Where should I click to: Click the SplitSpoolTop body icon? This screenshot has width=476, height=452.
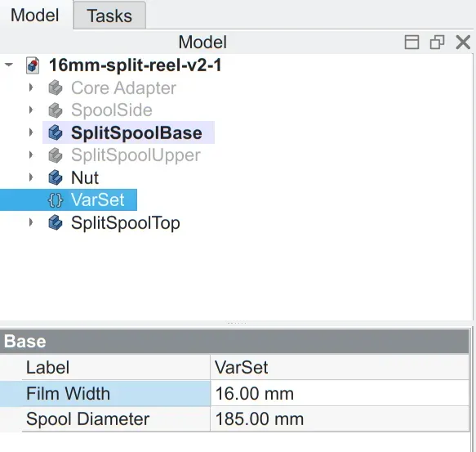coord(56,222)
